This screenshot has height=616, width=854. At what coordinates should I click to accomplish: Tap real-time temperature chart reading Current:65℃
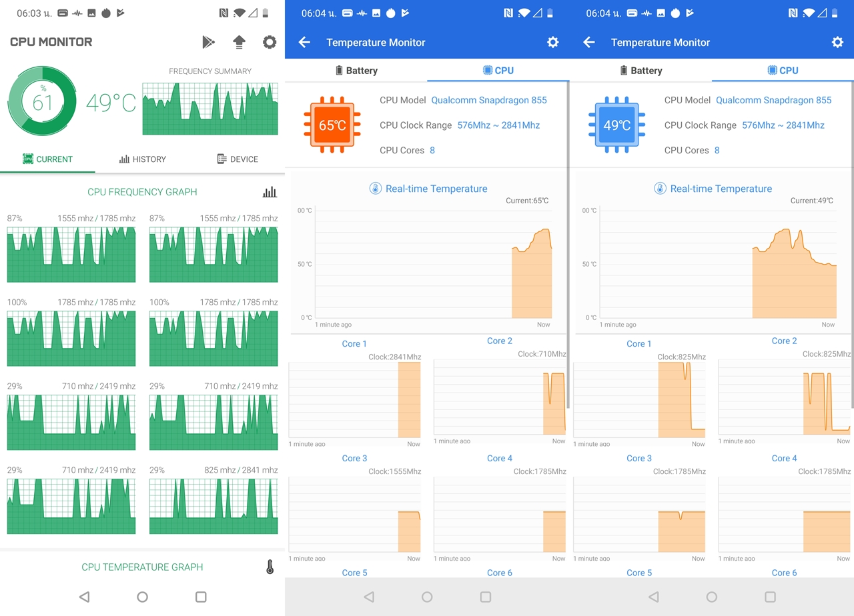click(x=433, y=264)
